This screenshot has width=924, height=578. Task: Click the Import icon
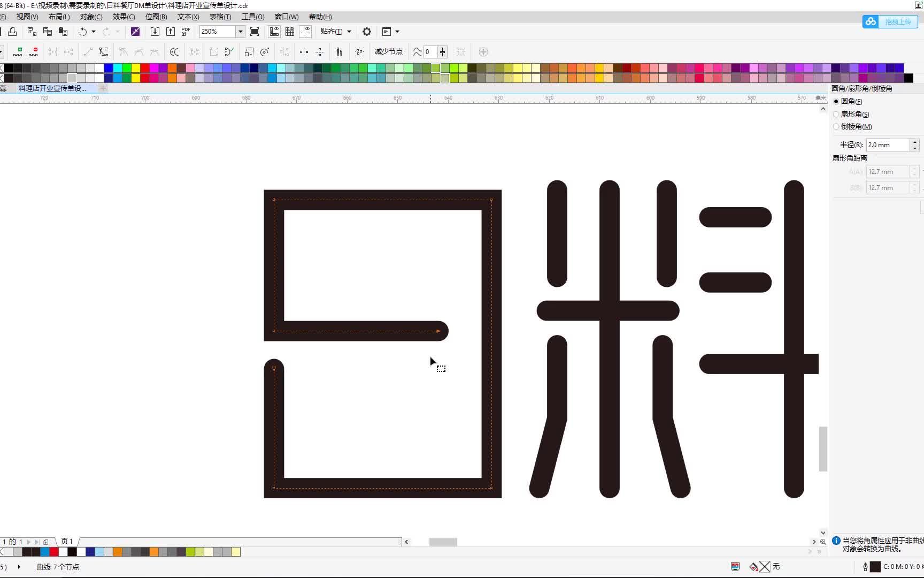click(x=155, y=32)
